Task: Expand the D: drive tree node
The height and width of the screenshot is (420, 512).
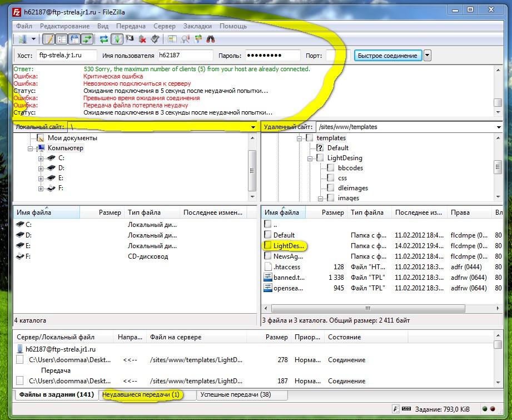Action: point(41,169)
